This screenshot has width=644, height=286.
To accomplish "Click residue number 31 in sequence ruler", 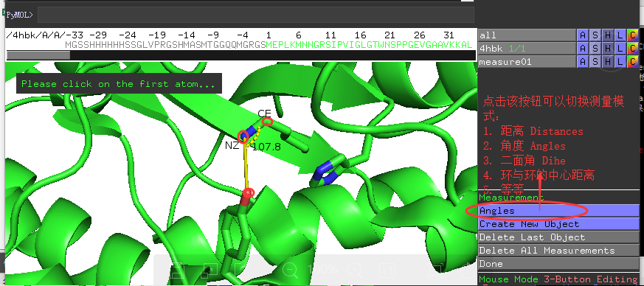I will [x=449, y=35].
